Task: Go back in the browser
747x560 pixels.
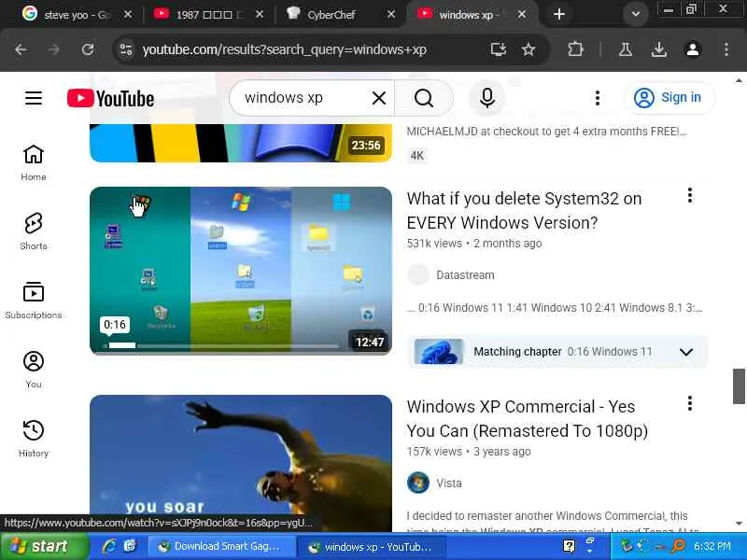Action: pyautogui.click(x=21, y=49)
